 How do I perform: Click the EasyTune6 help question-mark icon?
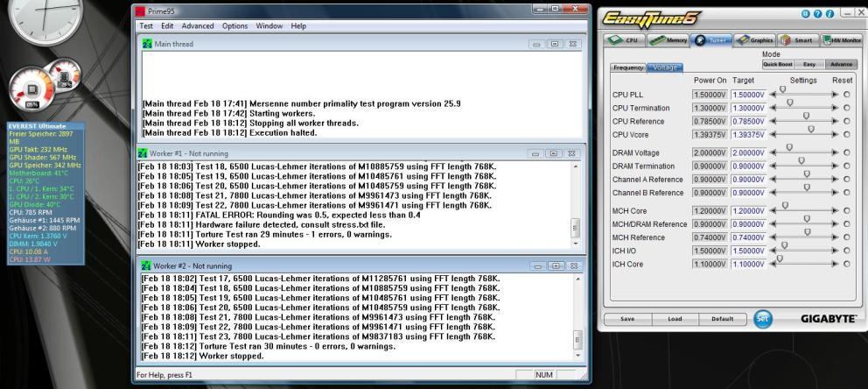tap(817, 14)
